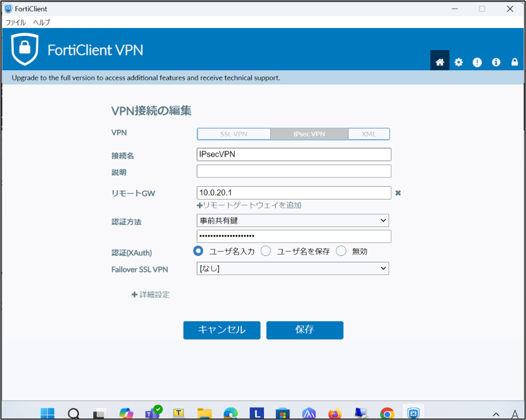Viewport: 526px width, 420px height.
Task: Open File Explorer from taskbar
Action: click(x=204, y=413)
